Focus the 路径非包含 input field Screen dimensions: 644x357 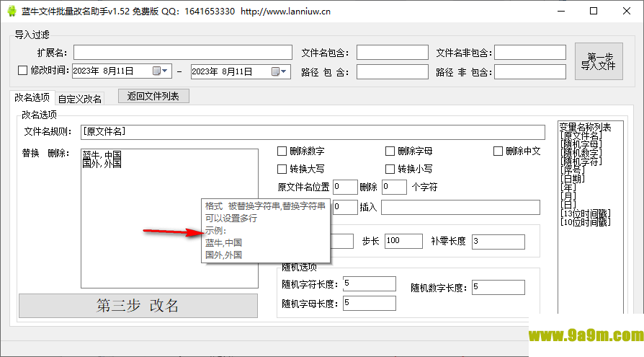click(x=529, y=72)
